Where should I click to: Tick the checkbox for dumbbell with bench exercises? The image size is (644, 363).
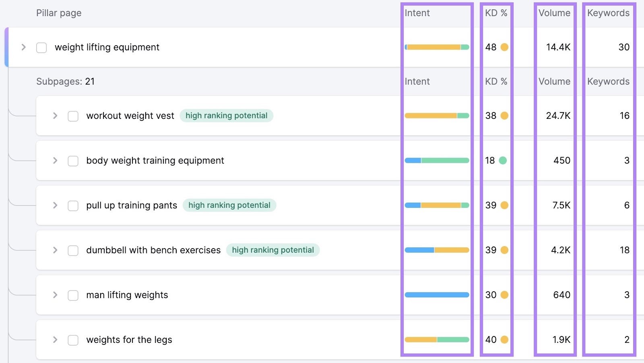pos(73,250)
